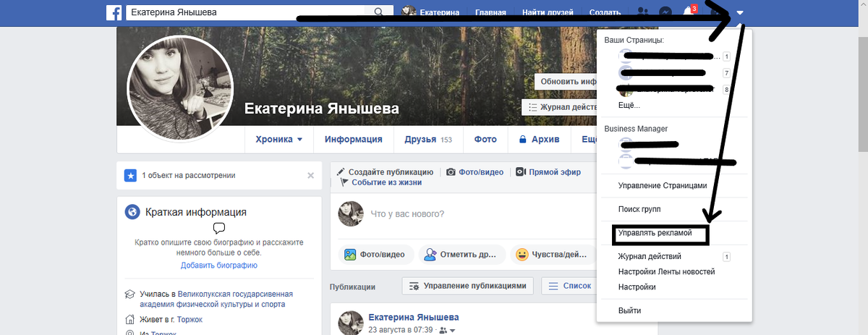Click the Торжок link in Живет в
Screen dimensions: 868x335
click(x=190, y=319)
